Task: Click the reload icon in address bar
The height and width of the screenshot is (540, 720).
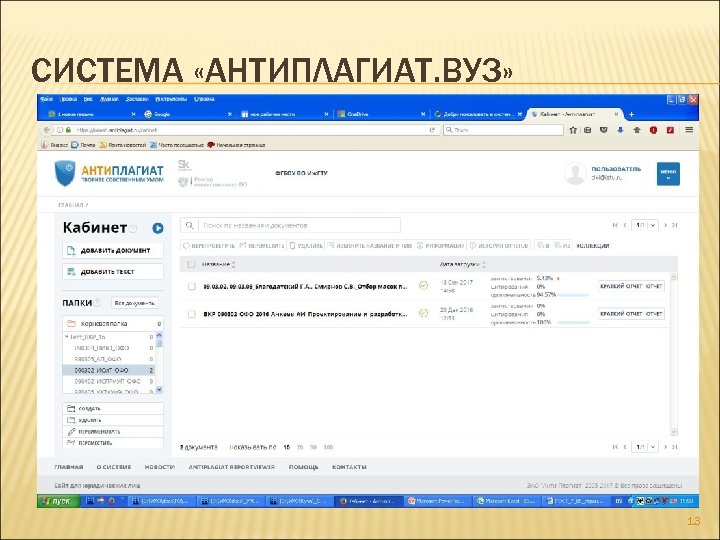Action: tap(432, 130)
